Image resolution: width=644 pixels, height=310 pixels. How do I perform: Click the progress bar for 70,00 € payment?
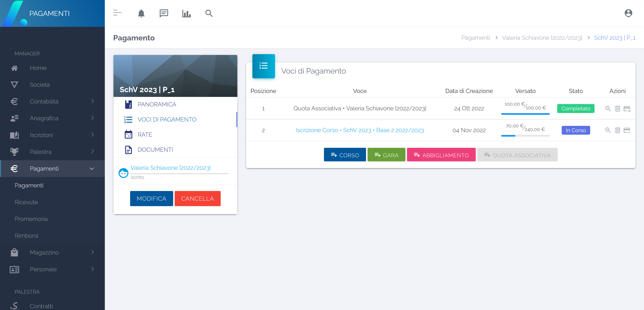coord(525,136)
